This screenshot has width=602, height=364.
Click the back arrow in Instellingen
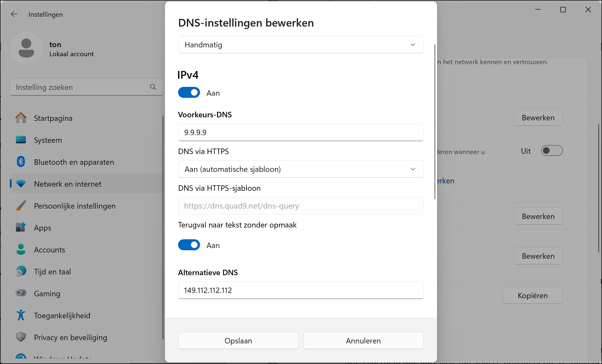click(x=14, y=14)
